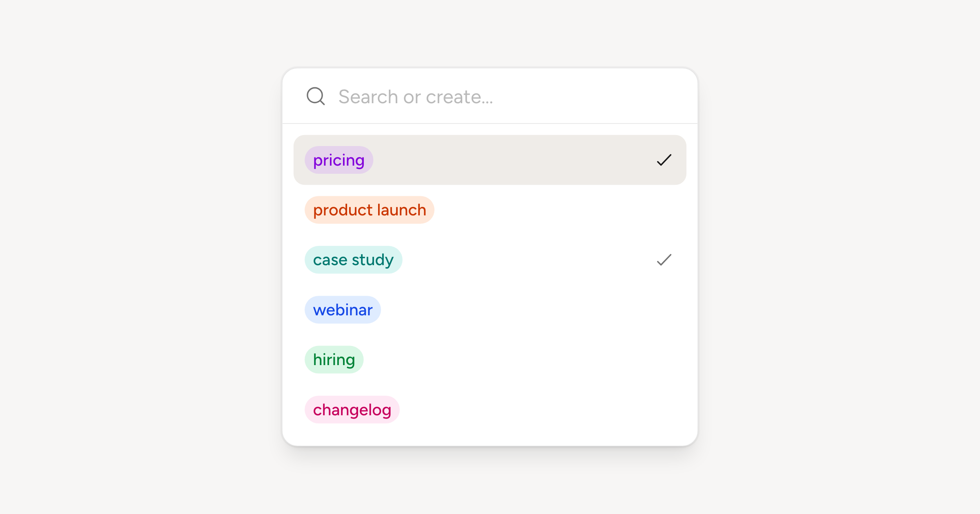
Task: Choose the product launch list row
Action: point(490,210)
